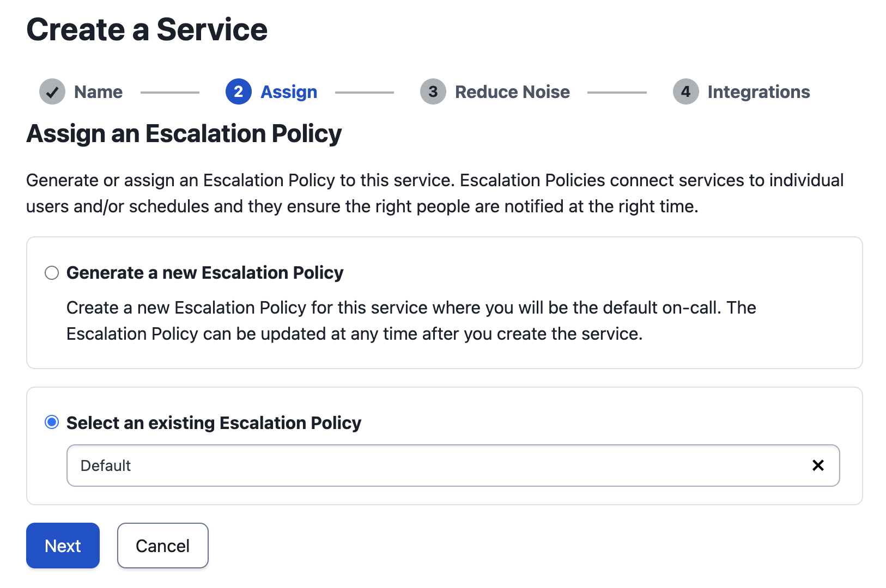The image size is (886, 588).
Task: Jump to Integrations step label
Action: pos(758,92)
